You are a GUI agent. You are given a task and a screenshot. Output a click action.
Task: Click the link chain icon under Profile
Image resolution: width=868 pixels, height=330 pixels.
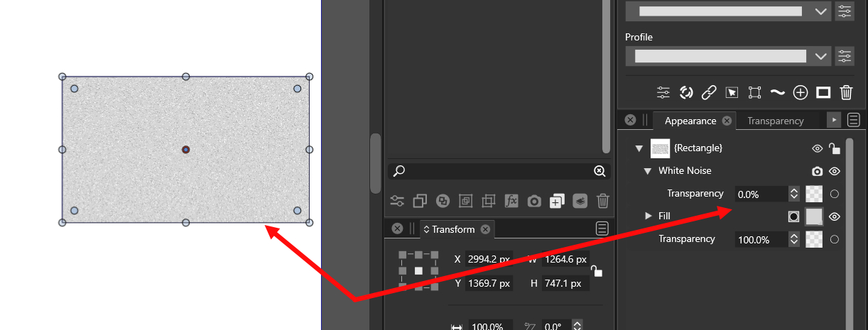[x=708, y=92]
